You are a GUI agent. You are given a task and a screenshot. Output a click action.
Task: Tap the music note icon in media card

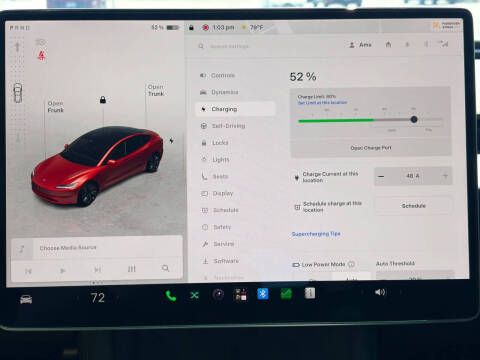click(x=22, y=249)
